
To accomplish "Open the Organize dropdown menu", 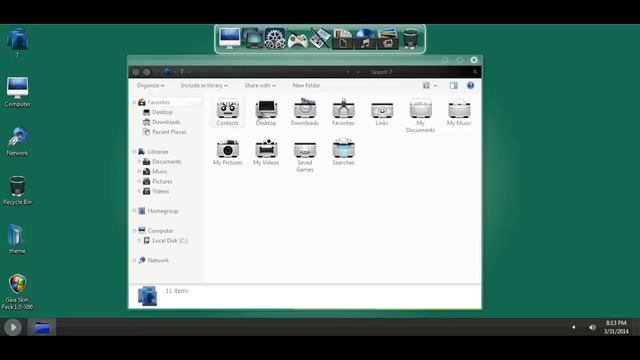I will pos(151,85).
